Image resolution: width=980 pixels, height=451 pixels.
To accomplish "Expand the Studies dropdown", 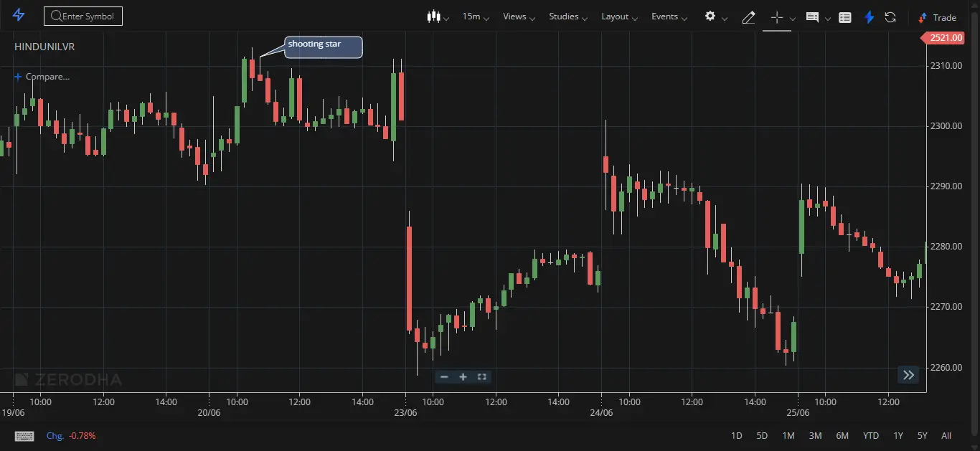I will pyautogui.click(x=568, y=16).
